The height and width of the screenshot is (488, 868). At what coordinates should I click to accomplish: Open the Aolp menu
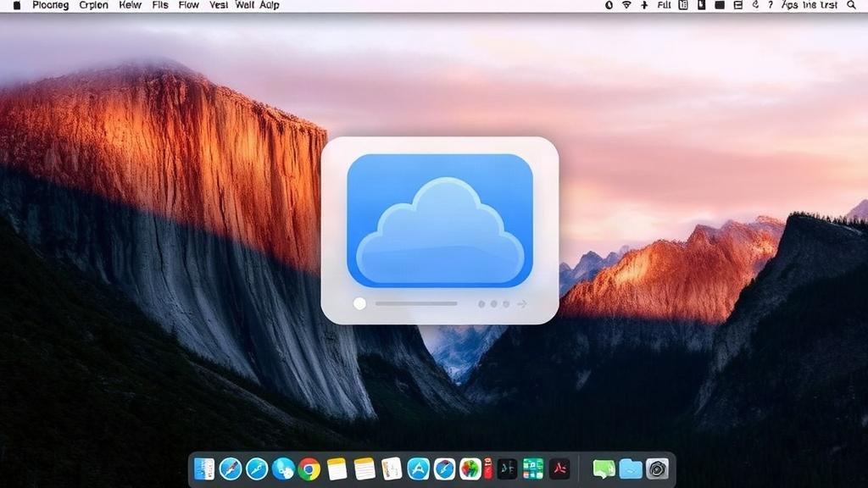[269, 5]
